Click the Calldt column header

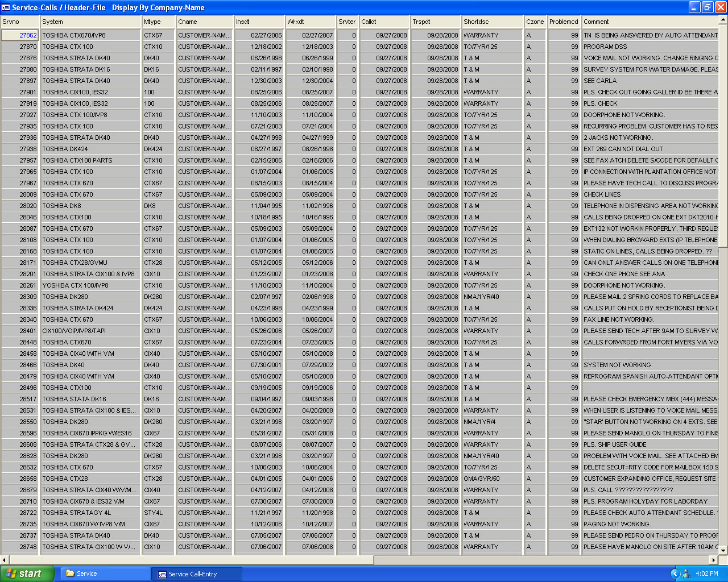tap(384, 22)
